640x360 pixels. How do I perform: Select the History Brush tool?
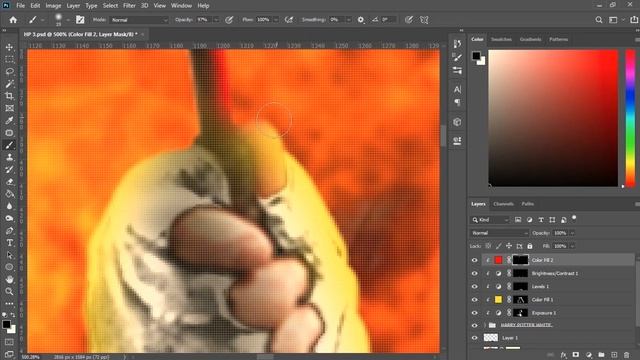[x=9, y=169]
